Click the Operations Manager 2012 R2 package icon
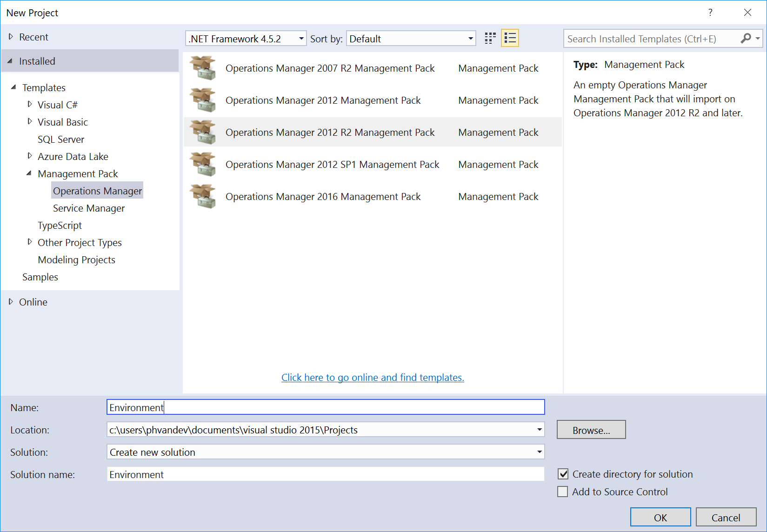Screen dimensions: 767x532 click(x=203, y=132)
